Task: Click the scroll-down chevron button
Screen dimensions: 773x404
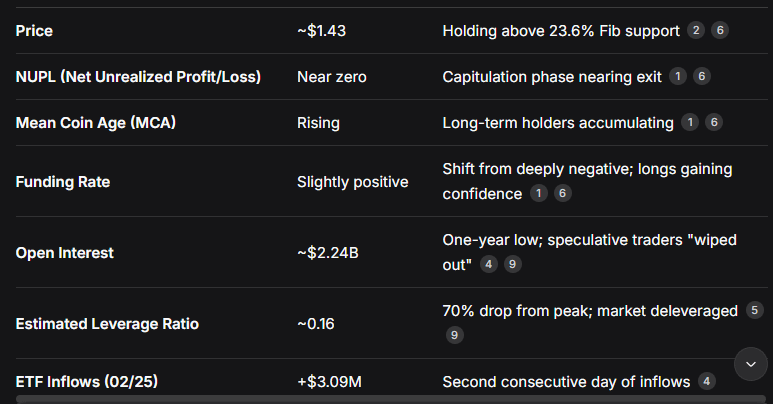Action: tap(751, 364)
